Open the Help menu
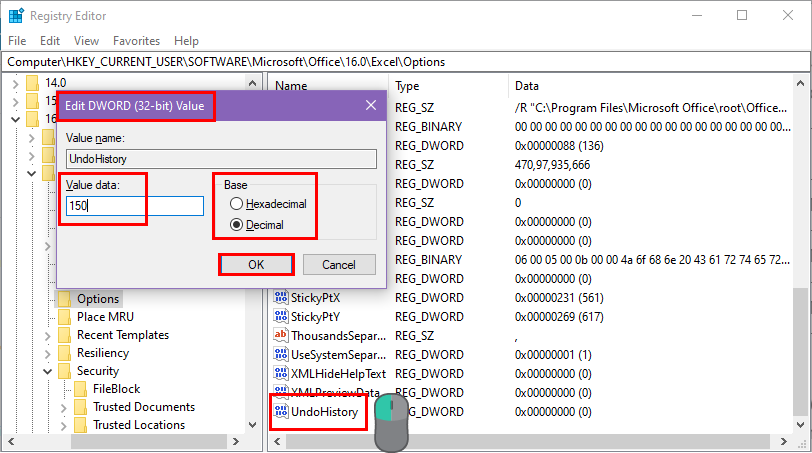 [x=186, y=41]
